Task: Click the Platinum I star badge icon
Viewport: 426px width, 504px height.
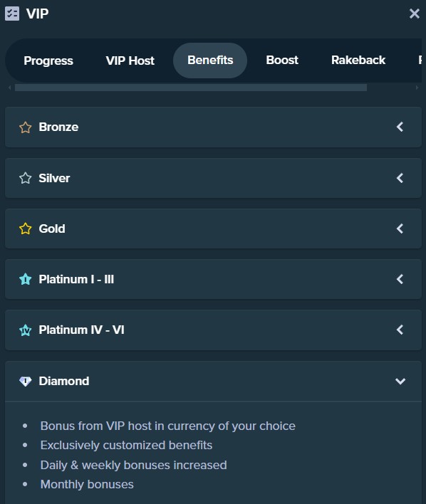Action: coord(26,279)
